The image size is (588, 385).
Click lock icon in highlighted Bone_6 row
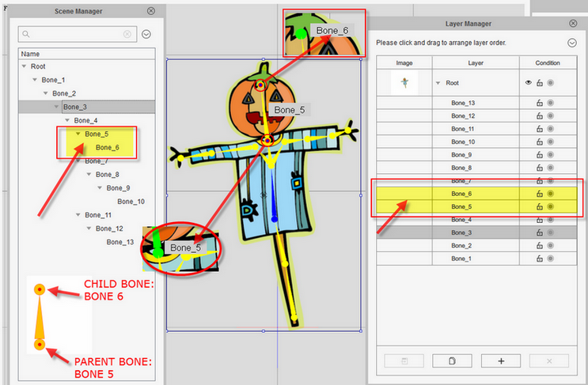point(539,194)
